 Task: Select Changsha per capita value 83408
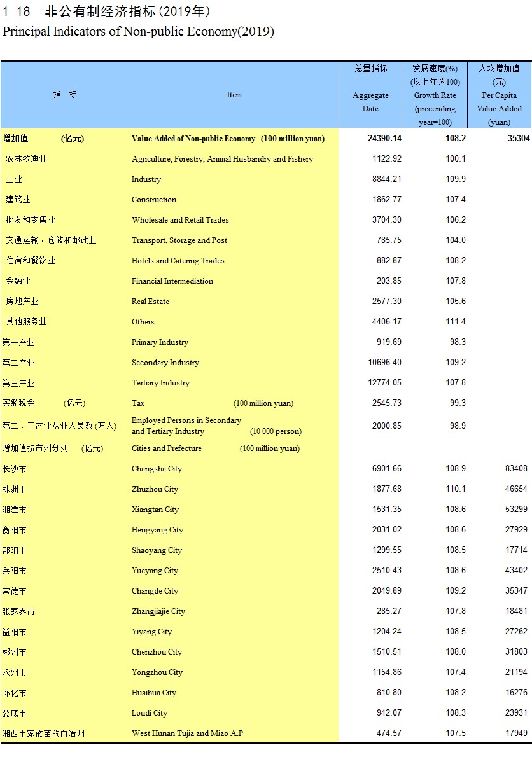pos(516,469)
